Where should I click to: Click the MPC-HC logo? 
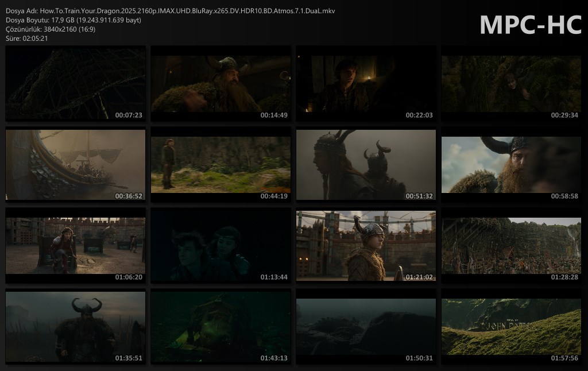[x=530, y=24]
